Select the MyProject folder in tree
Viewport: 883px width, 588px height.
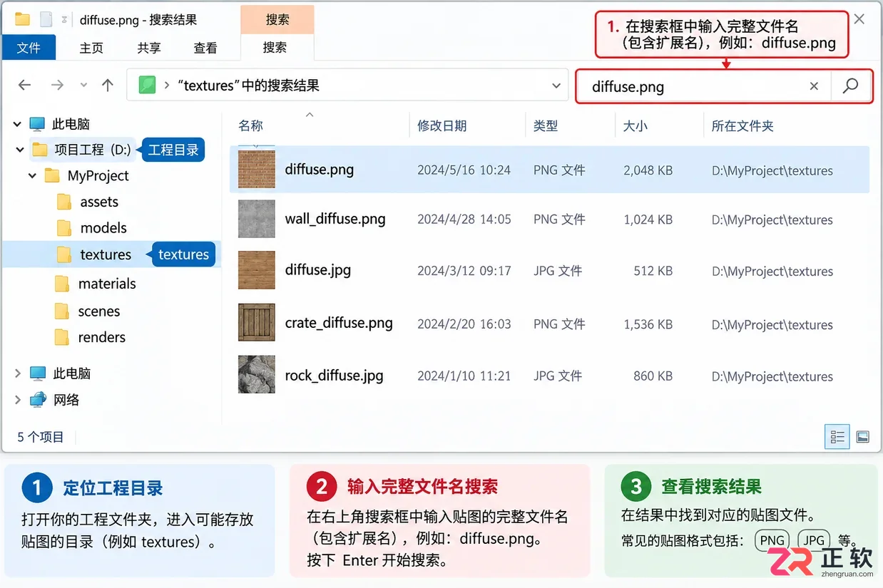point(98,175)
